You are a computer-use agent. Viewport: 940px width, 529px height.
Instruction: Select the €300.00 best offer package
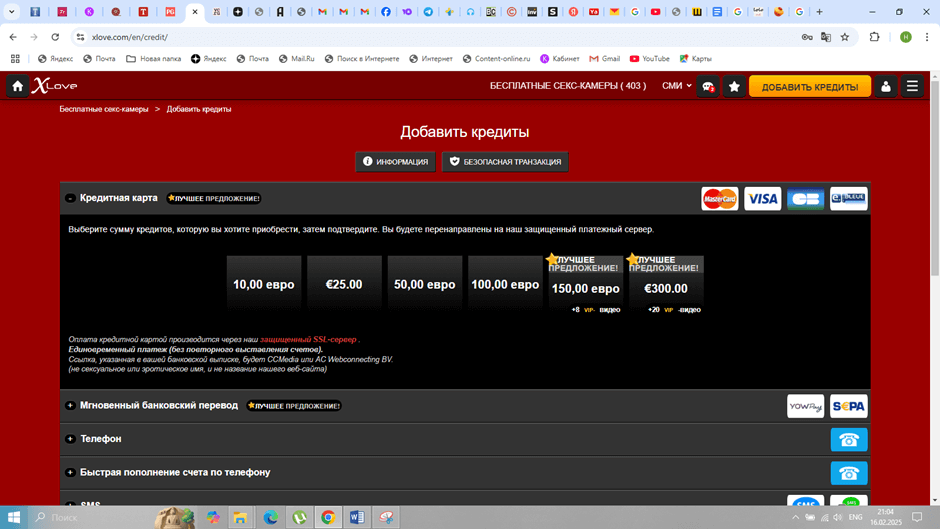[666, 288]
